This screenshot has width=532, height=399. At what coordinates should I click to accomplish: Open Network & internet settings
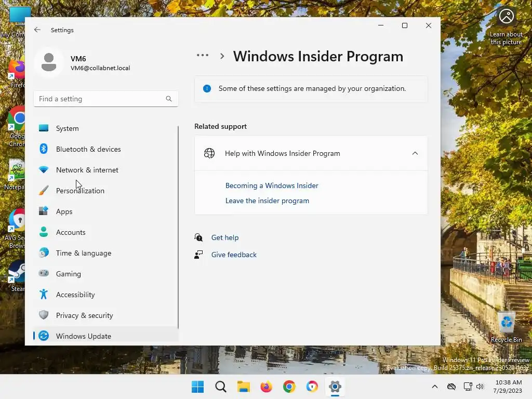tap(106, 170)
